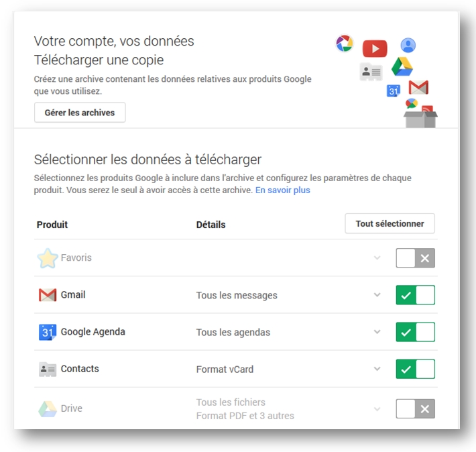
Task: Click the blue profile avatar icon
Action: pyautogui.click(x=408, y=45)
